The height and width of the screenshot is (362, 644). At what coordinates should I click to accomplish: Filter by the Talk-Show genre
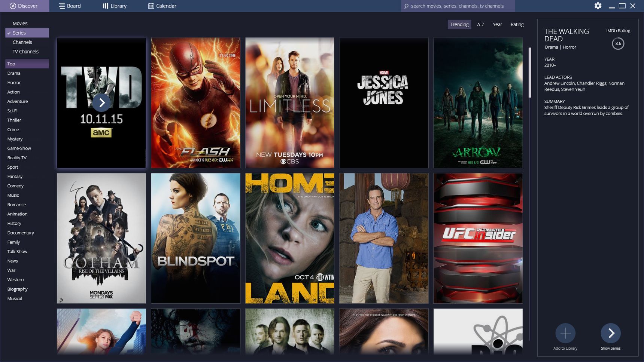click(x=17, y=251)
